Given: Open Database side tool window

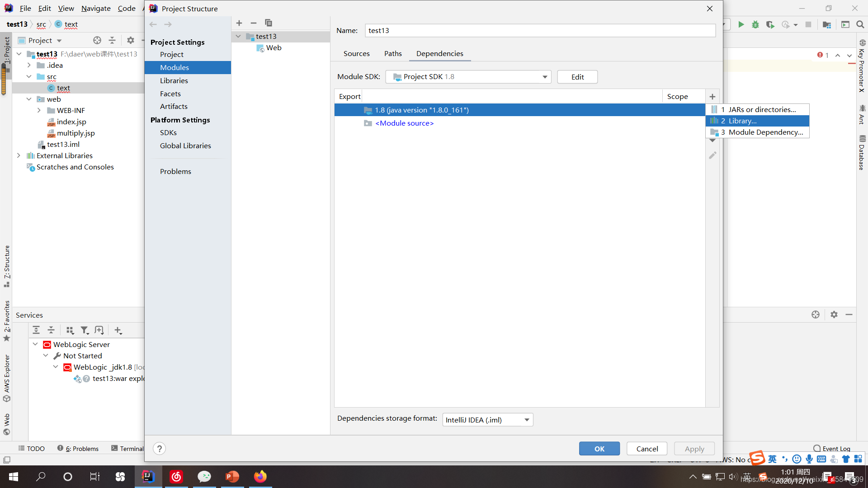Looking at the screenshot, I should click(862, 152).
